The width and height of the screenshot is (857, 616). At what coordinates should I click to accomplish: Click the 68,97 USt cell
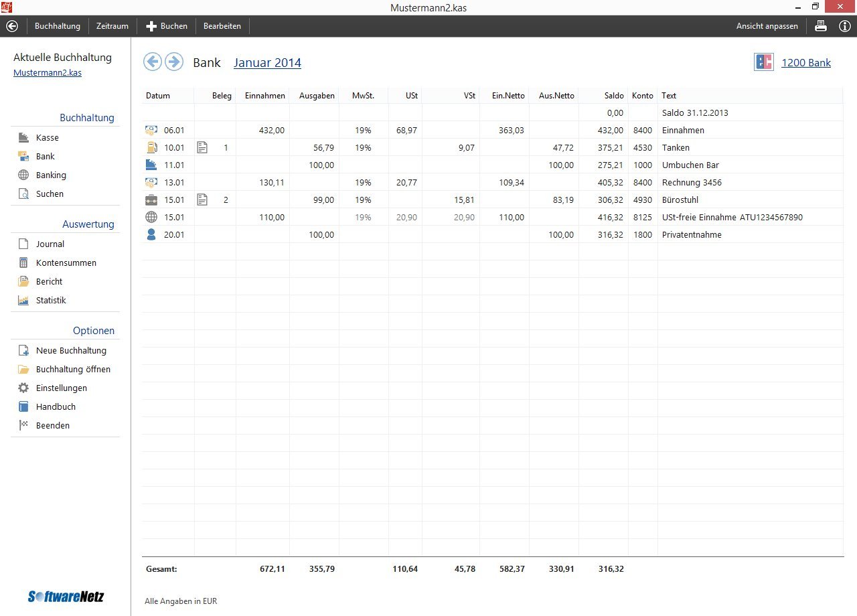click(407, 131)
